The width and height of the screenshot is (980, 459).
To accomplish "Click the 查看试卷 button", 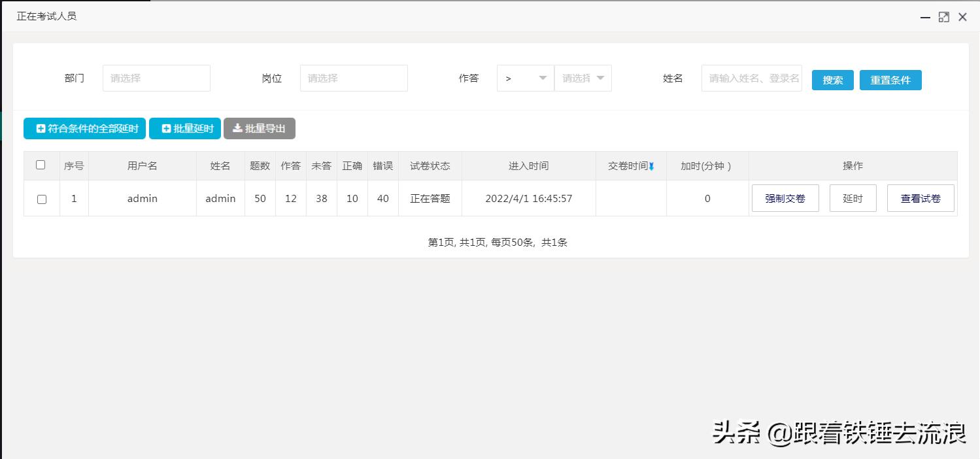I will pos(921,198).
